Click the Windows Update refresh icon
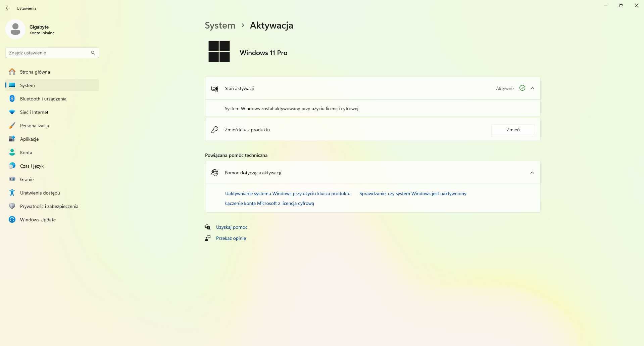Image resolution: width=644 pixels, height=346 pixels. coord(12,219)
